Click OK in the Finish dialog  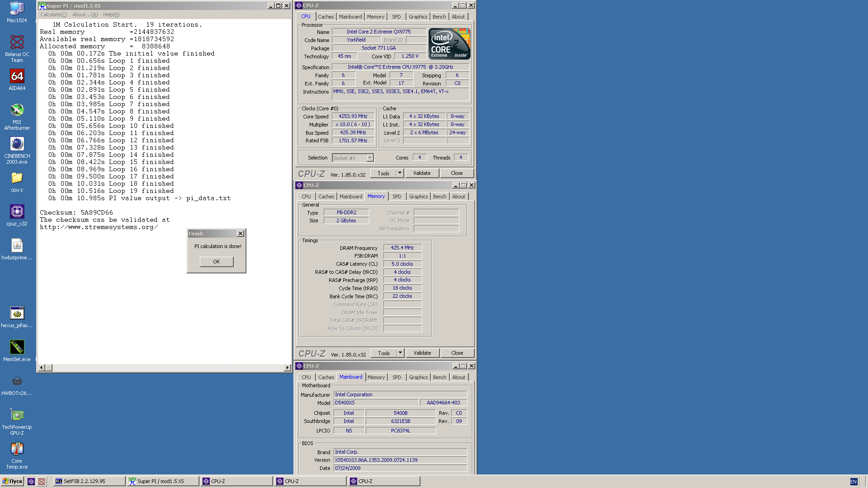click(217, 262)
